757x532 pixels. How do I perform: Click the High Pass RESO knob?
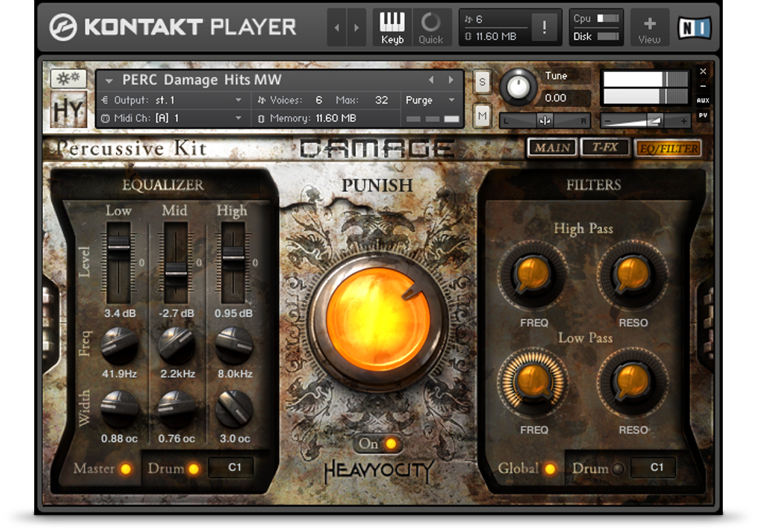(x=632, y=275)
